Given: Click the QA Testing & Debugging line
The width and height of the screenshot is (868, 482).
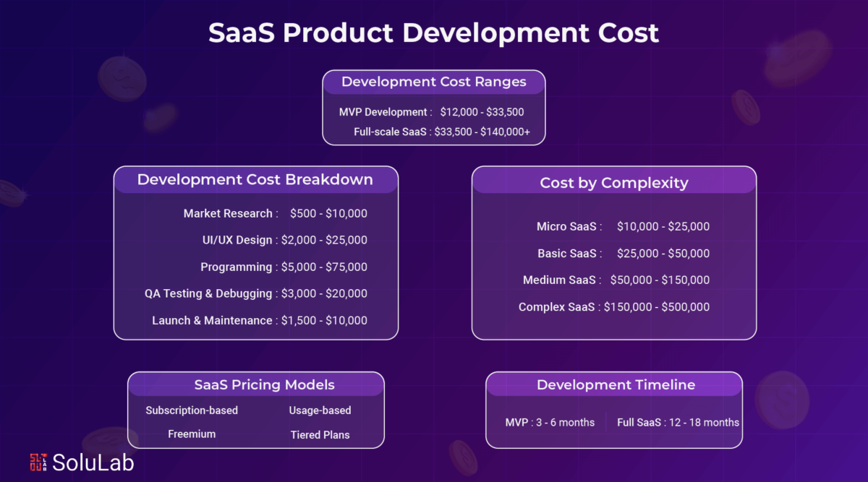Looking at the screenshot, I should click(x=256, y=293).
